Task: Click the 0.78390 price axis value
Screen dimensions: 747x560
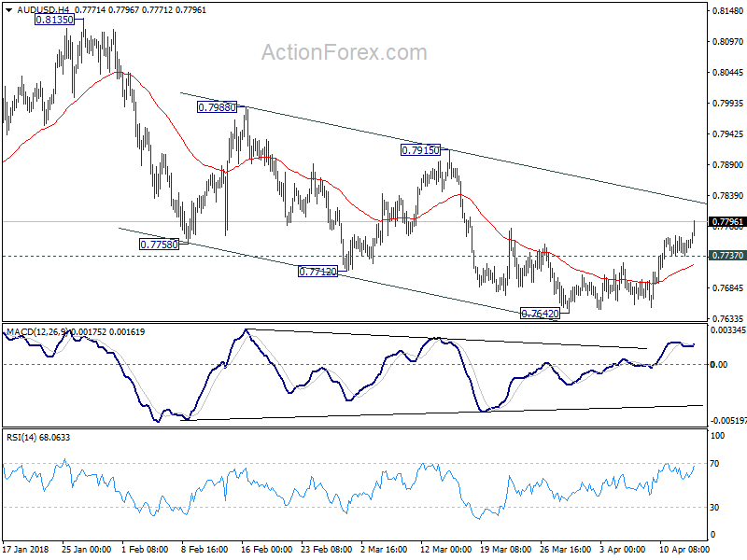Action: pyautogui.click(x=727, y=196)
